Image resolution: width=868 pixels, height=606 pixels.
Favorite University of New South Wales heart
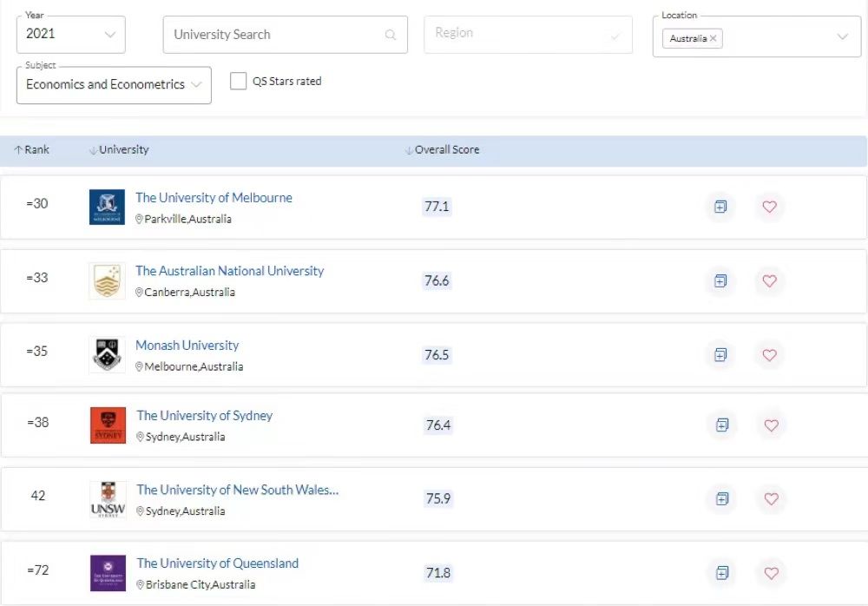[771, 498]
